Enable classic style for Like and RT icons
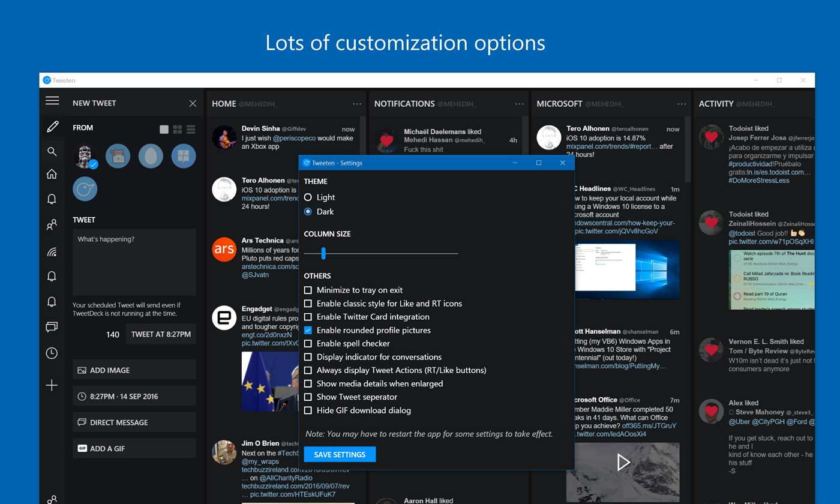 [308, 304]
